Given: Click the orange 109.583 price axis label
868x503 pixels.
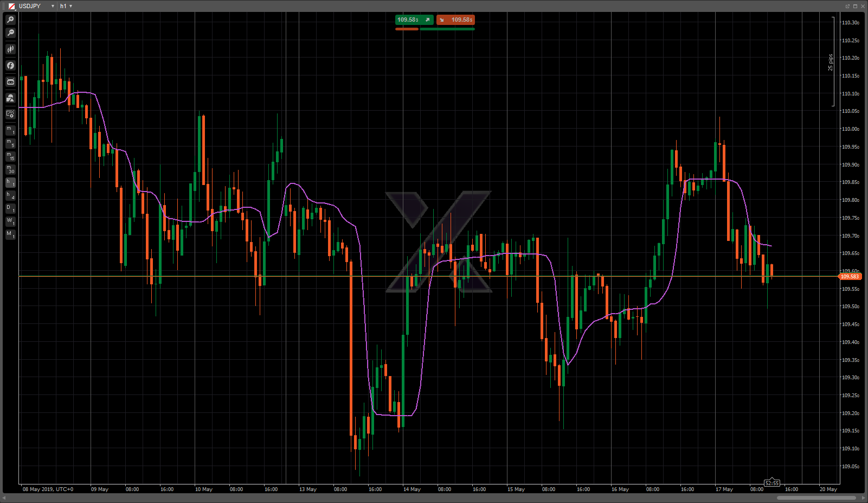Looking at the screenshot, I should click(x=850, y=277).
